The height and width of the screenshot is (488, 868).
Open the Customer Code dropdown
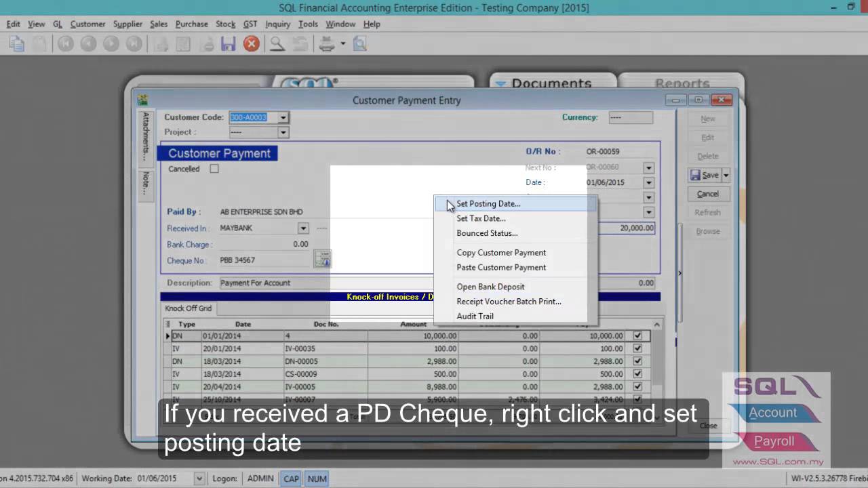(283, 117)
